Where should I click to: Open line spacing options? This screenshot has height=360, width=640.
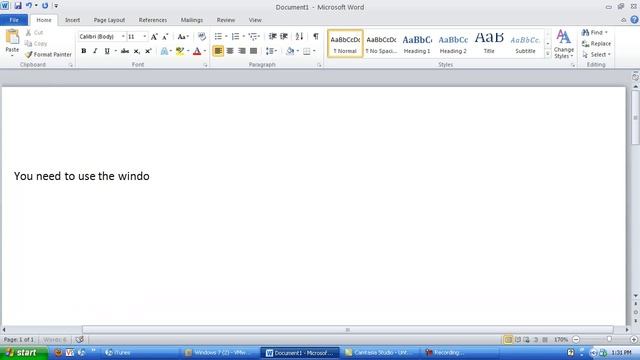(x=271, y=51)
